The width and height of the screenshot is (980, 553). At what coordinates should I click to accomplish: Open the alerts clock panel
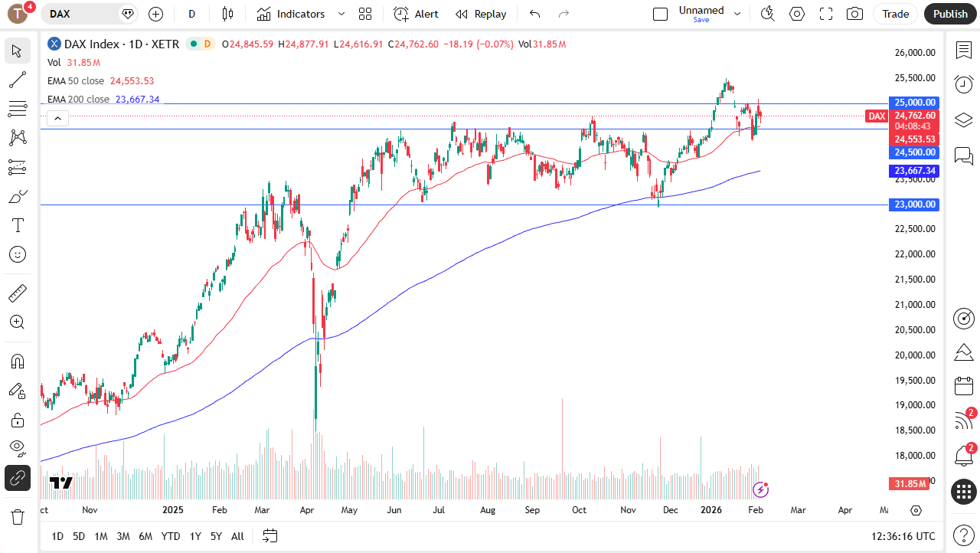tap(963, 84)
